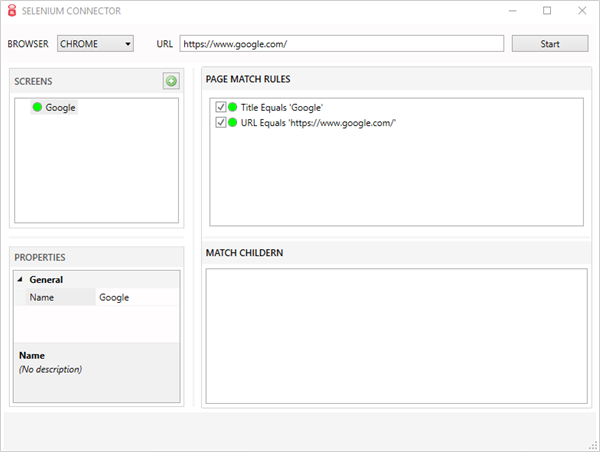The image size is (600, 452).
Task: Click the Match Childern list area
Action: coord(396,336)
